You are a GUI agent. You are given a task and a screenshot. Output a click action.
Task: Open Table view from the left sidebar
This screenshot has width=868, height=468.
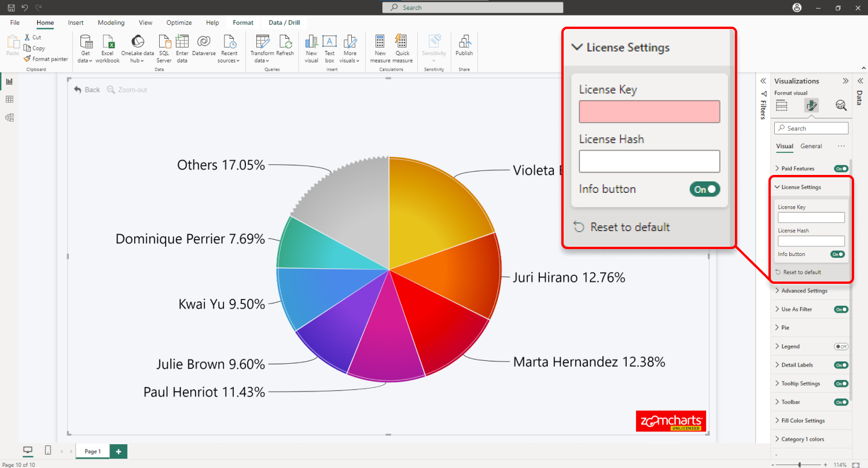coord(9,99)
